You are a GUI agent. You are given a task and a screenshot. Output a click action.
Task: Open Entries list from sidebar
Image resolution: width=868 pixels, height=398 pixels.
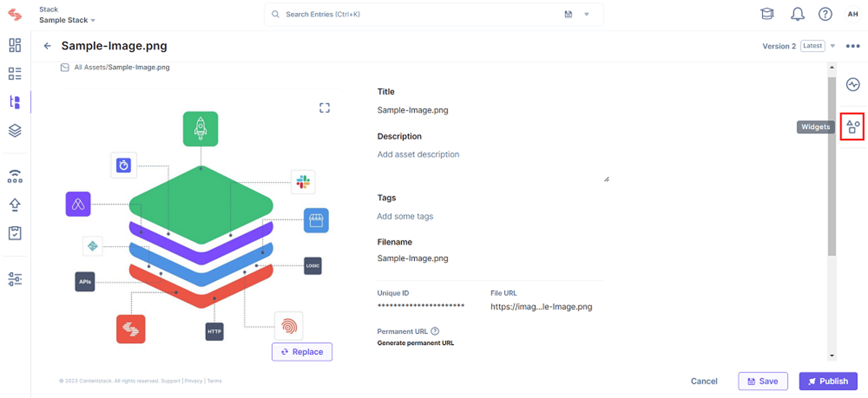[15, 73]
